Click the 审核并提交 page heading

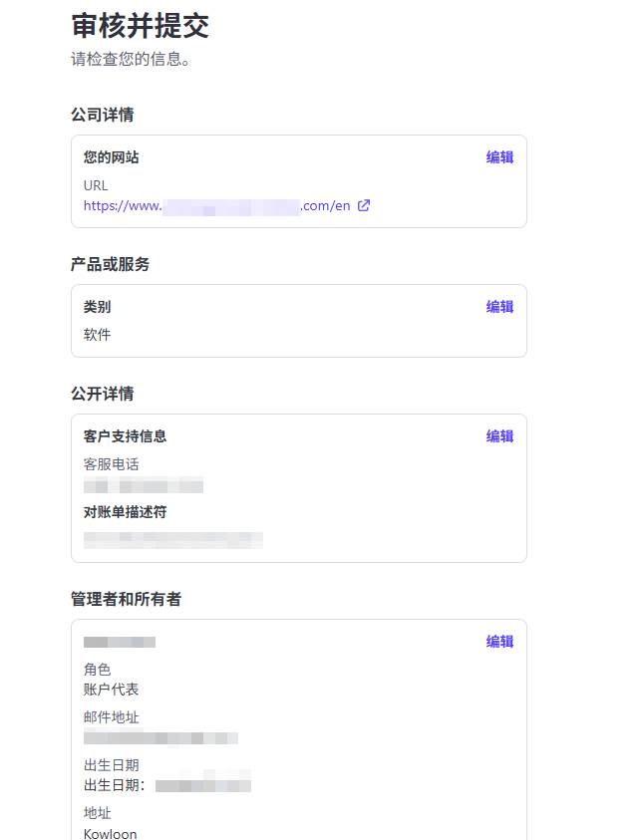[140, 26]
